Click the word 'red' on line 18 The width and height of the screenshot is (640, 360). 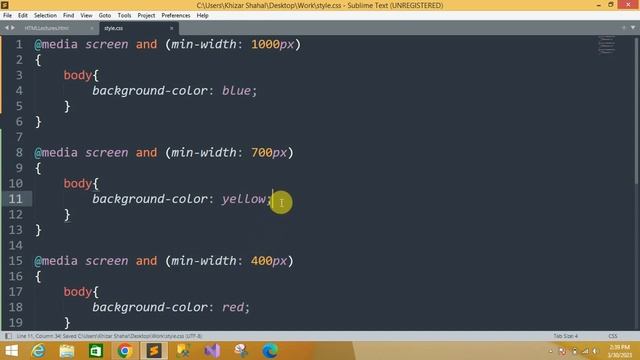click(233, 307)
